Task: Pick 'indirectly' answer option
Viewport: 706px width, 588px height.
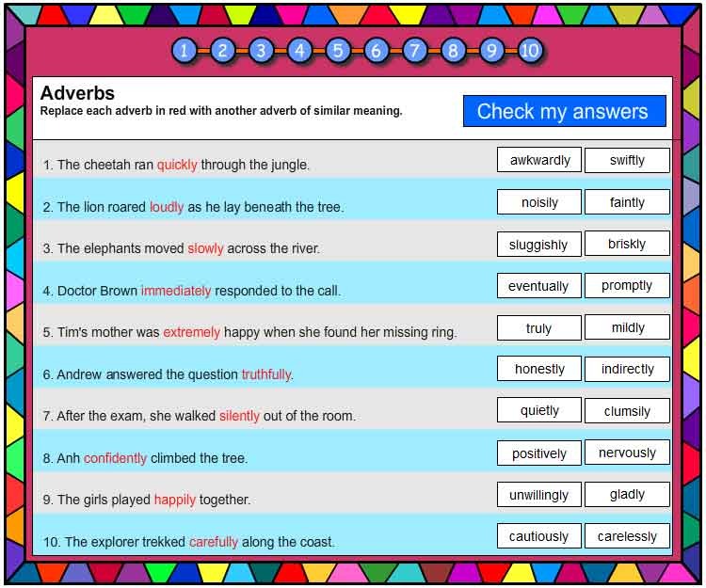Action: (x=627, y=369)
